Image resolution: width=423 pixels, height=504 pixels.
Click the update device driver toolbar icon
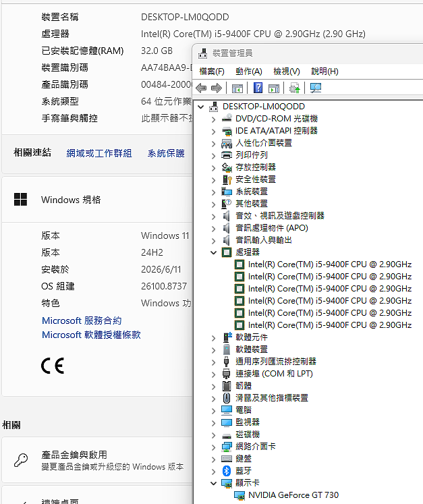tap(294, 88)
